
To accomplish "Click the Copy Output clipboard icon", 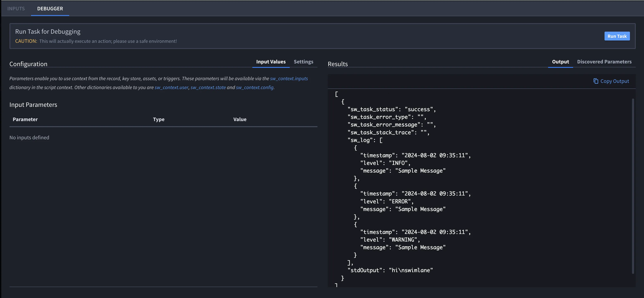I will [596, 81].
